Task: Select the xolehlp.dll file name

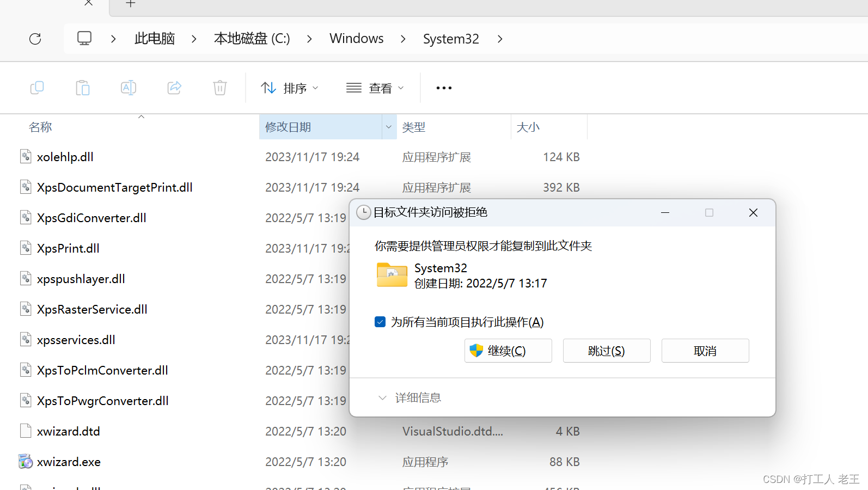Action: tap(65, 157)
